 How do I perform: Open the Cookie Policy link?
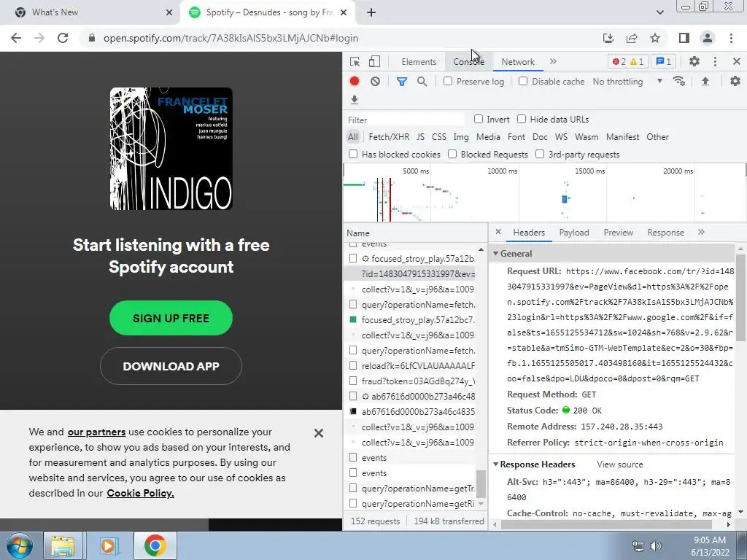pos(140,493)
